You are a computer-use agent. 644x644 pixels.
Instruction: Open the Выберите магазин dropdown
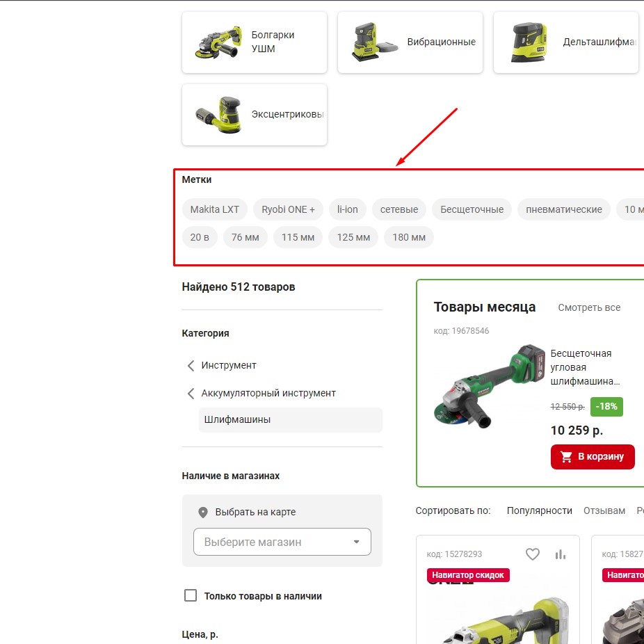pyautogui.click(x=282, y=542)
